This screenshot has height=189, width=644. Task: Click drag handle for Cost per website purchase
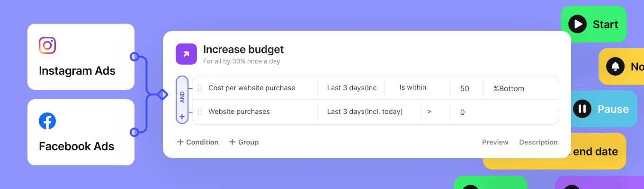point(200,88)
